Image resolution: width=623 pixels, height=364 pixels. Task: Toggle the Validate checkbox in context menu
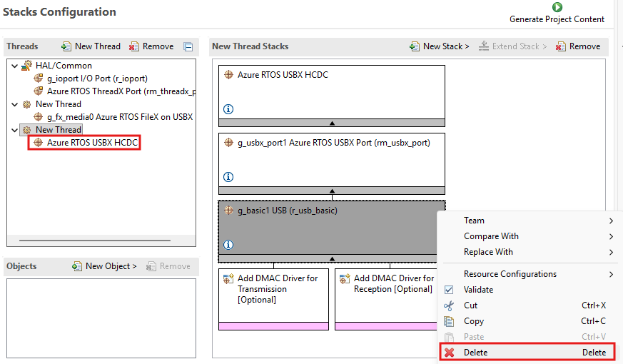[x=449, y=290]
